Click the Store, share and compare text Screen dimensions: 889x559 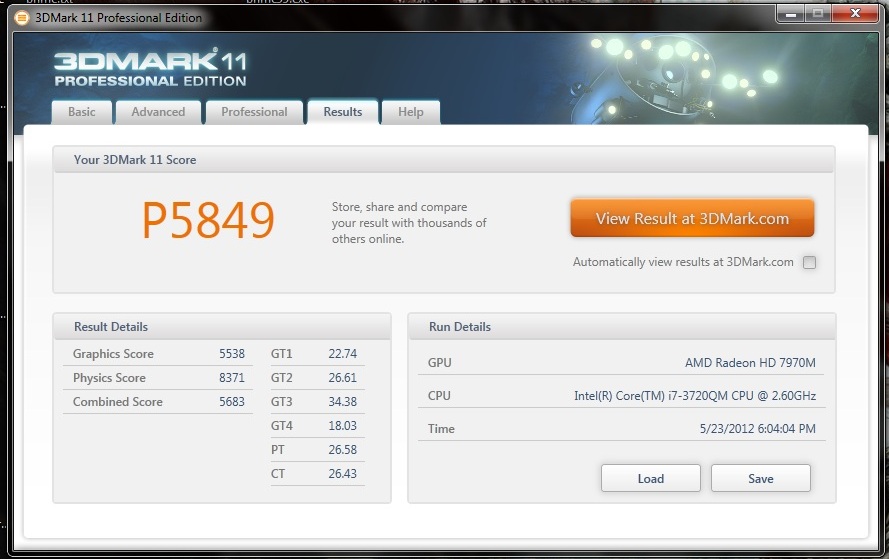click(x=409, y=223)
